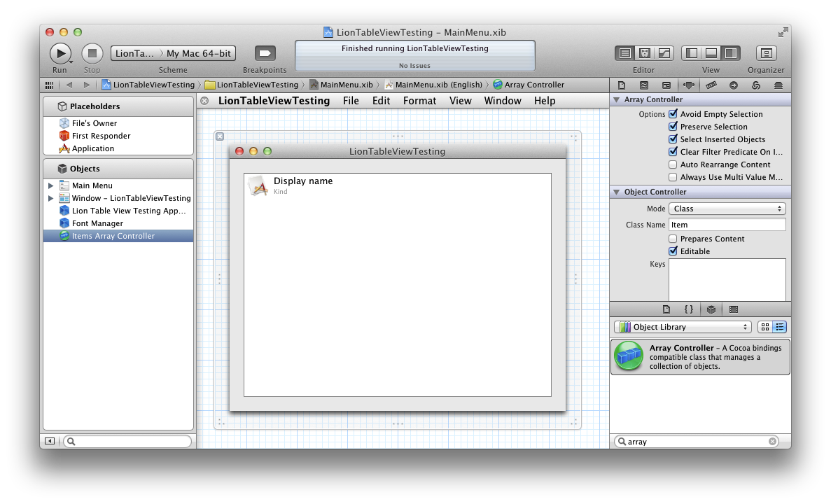Open the related files grid menu
Screen dimensions: 831x504
click(49, 85)
